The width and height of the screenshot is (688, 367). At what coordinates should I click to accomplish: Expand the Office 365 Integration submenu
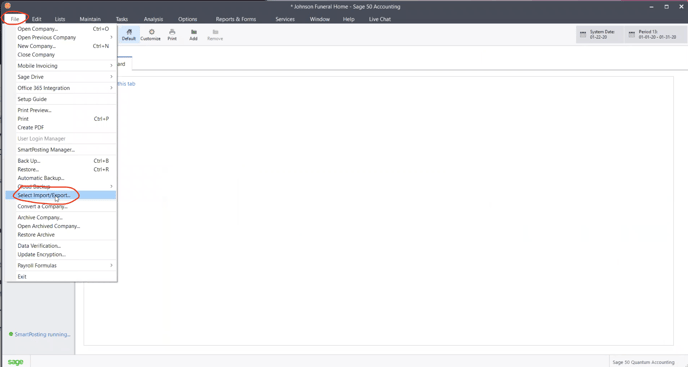click(x=61, y=88)
